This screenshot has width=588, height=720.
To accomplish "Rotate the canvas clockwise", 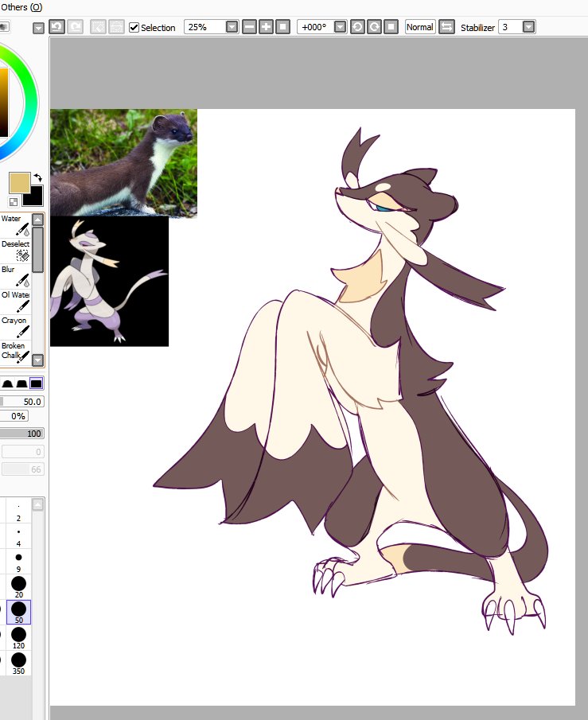I will (374, 27).
